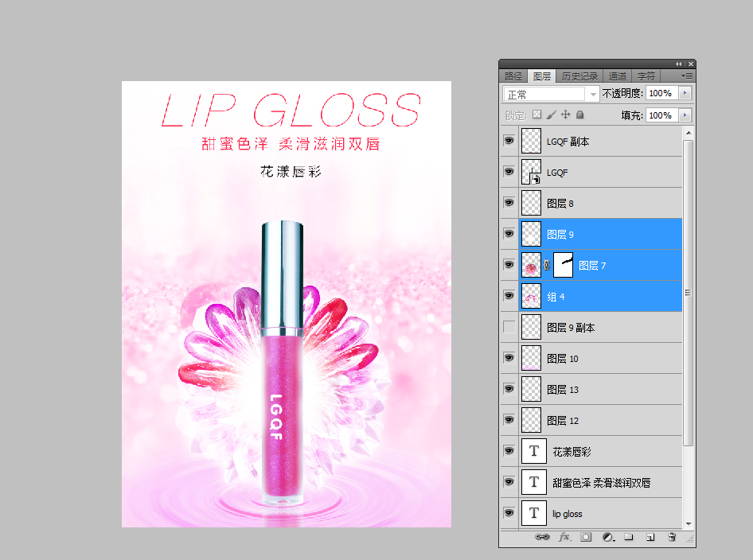
Task: Enable the lock position icon
Action: 566,115
